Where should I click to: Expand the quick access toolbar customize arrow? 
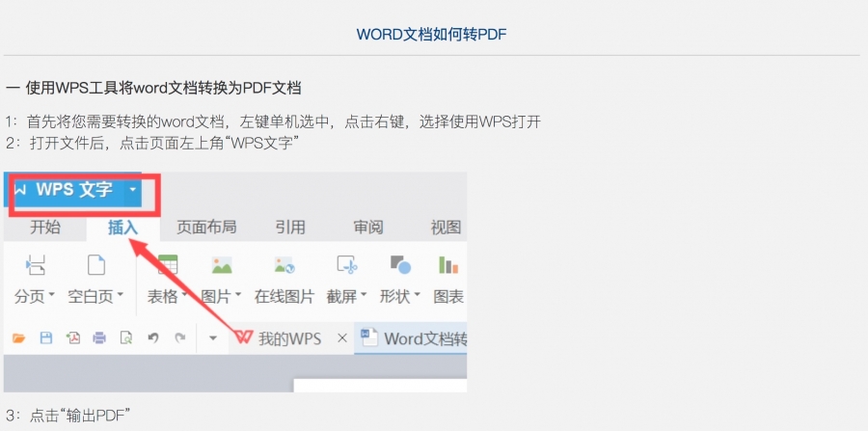pyautogui.click(x=212, y=338)
